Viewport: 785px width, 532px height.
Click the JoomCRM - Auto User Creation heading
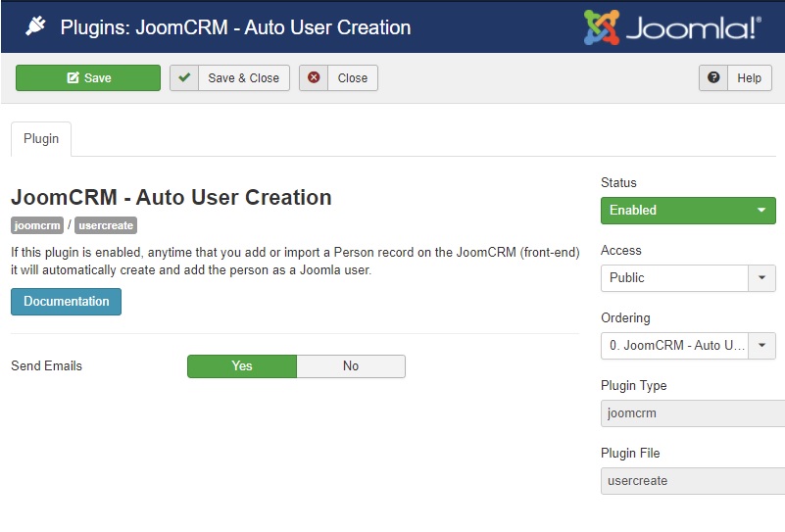point(172,197)
